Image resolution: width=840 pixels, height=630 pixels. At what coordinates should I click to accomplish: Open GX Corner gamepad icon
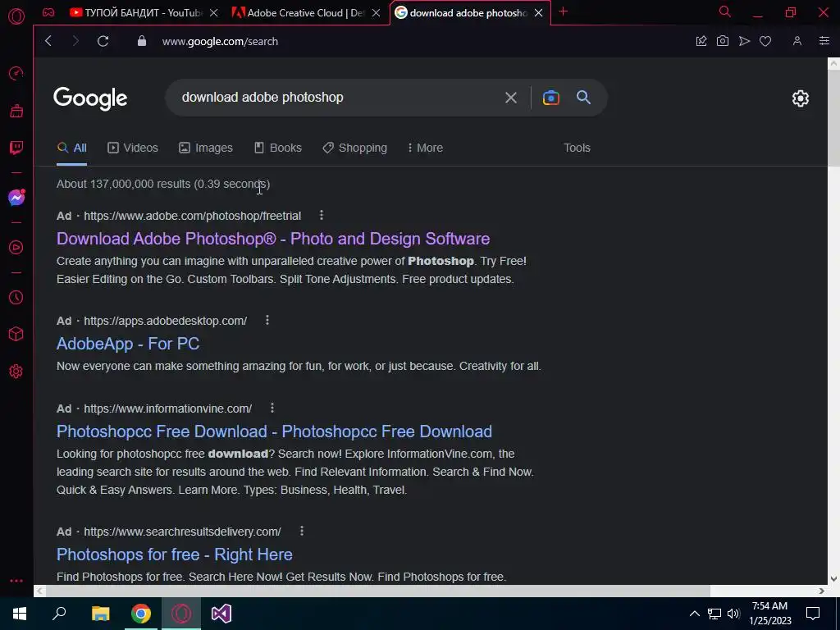tap(48, 12)
